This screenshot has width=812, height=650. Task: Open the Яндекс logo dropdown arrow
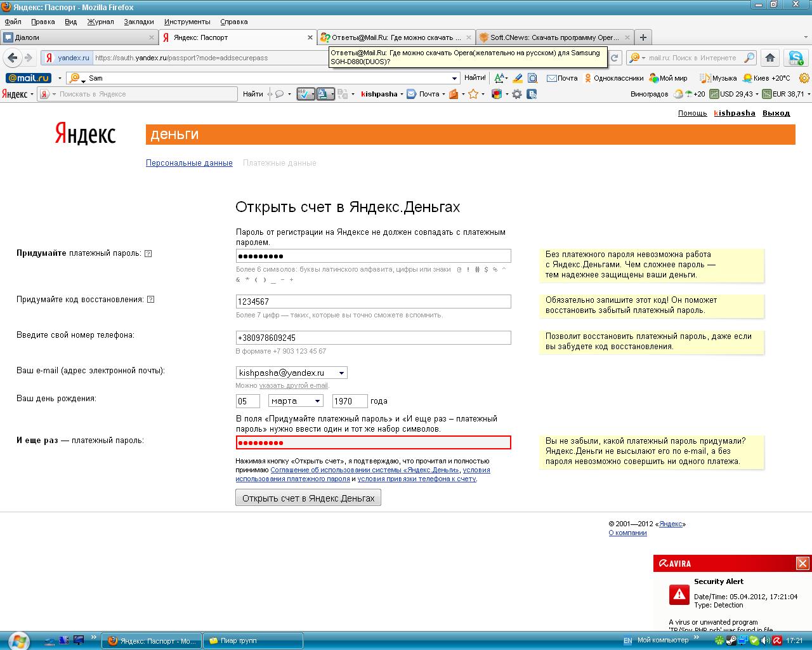tap(32, 95)
